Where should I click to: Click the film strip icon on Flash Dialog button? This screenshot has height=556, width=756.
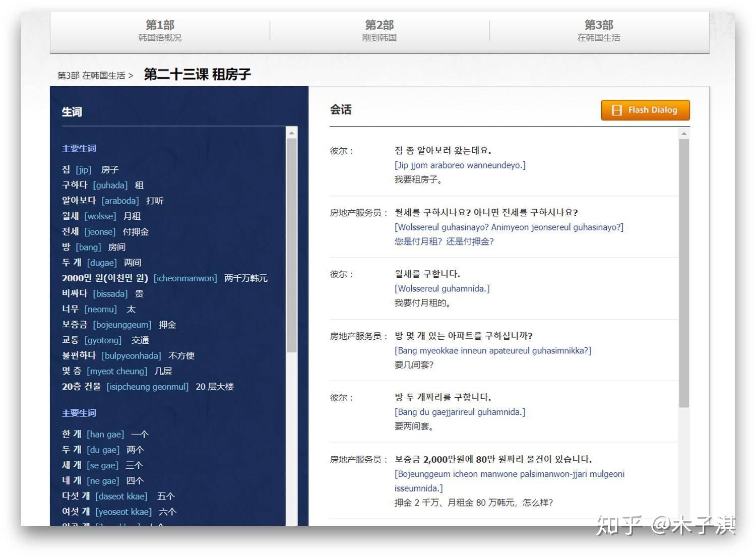tap(616, 110)
